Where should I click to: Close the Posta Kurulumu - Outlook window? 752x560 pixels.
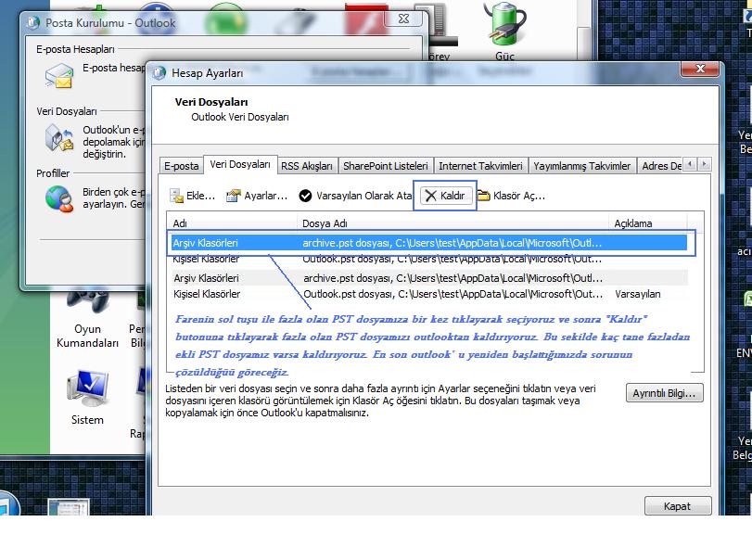(x=403, y=19)
